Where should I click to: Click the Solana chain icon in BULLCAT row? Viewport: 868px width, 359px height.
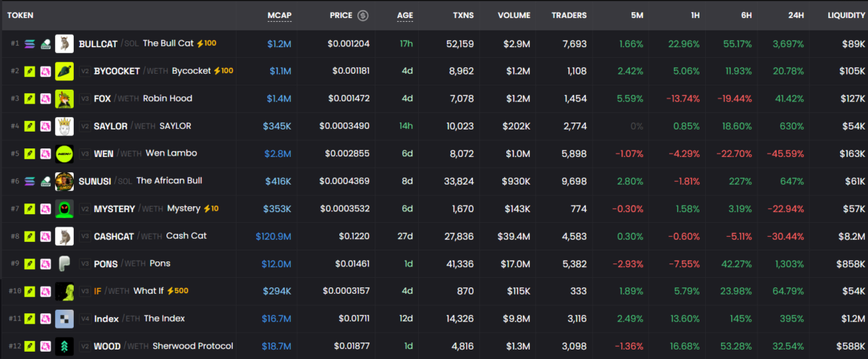[x=30, y=43]
